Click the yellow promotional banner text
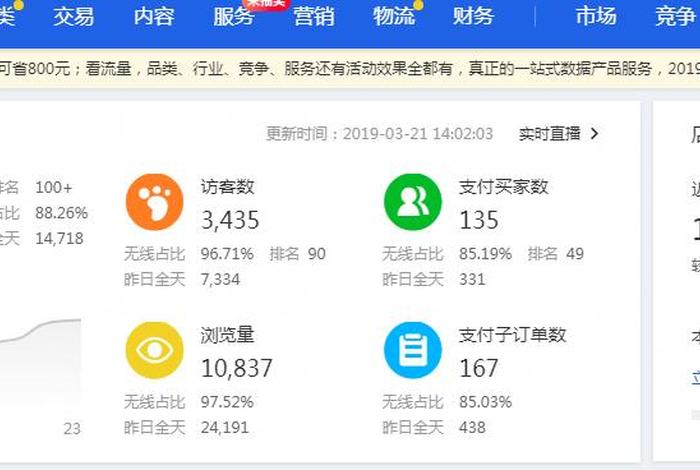Viewport: 700px width, 470px height. 350,69
